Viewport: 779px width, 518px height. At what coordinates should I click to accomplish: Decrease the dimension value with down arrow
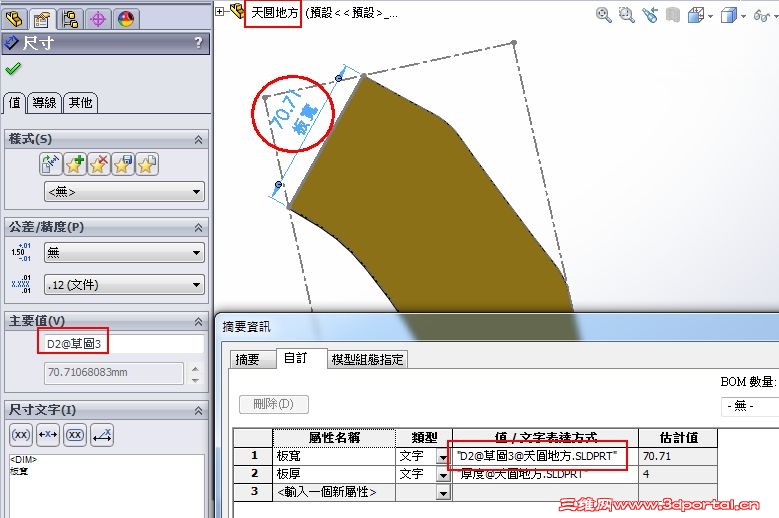pos(195,380)
